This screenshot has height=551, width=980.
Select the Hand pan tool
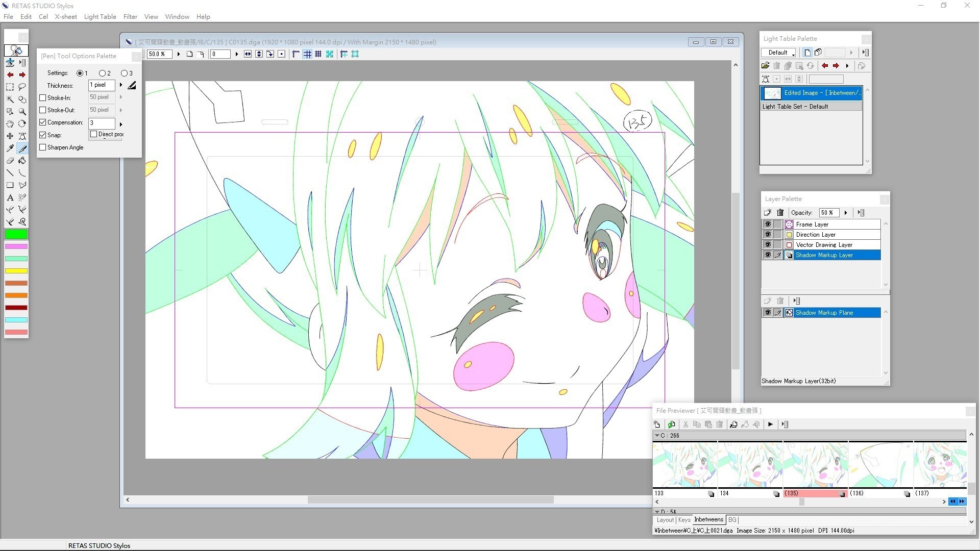pyautogui.click(x=10, y=124)
